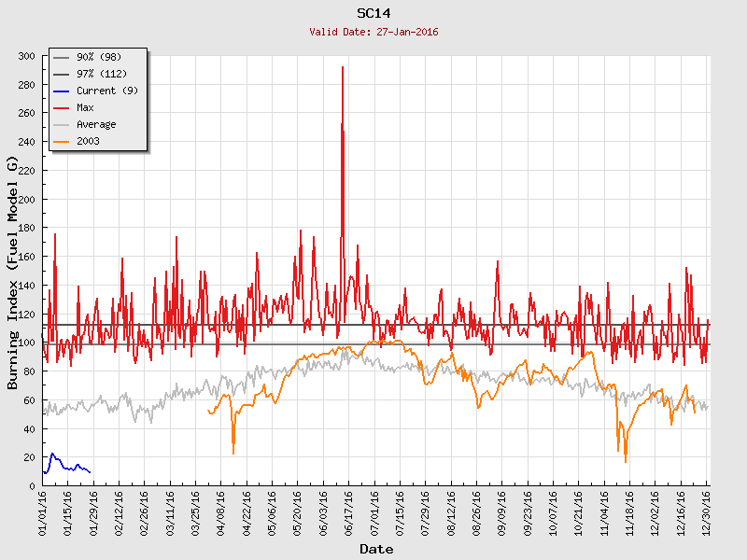Click the 2003 legend entry label

(x=88, y=141)
